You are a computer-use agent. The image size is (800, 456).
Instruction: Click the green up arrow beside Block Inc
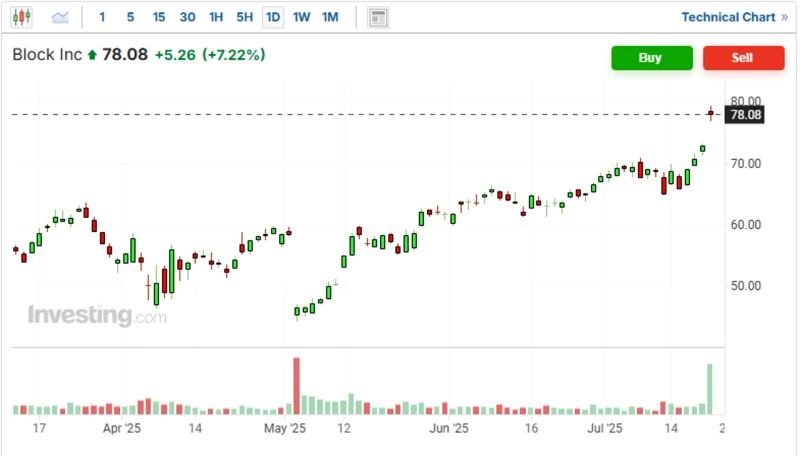(93, 56)
